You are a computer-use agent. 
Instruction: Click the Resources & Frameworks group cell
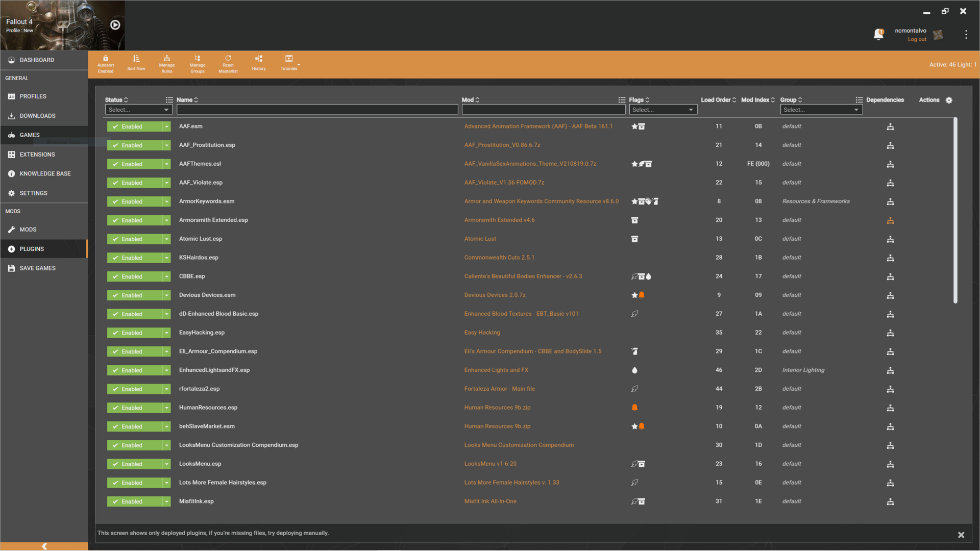click(x=816, y=202)
